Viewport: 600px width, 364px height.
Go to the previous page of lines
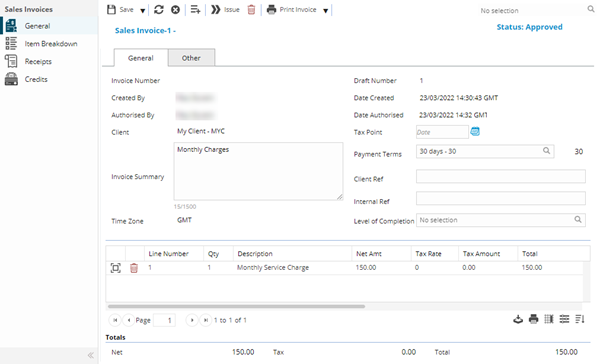tap(129, 320)
